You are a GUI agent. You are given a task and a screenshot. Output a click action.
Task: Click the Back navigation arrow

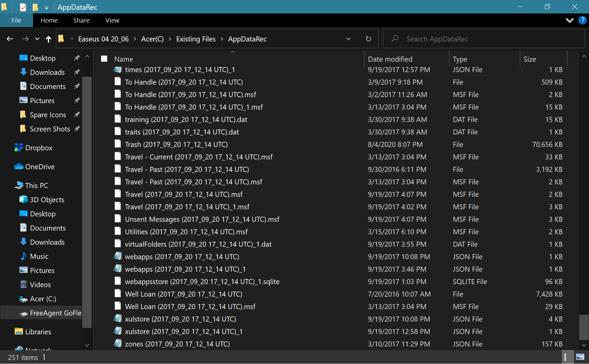tap(10, 39)
